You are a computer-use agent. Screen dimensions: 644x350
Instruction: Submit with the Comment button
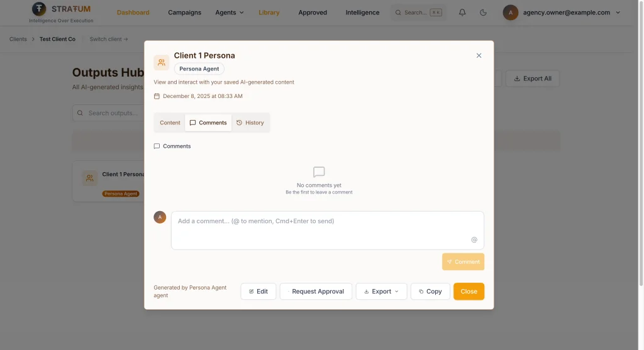463,262
